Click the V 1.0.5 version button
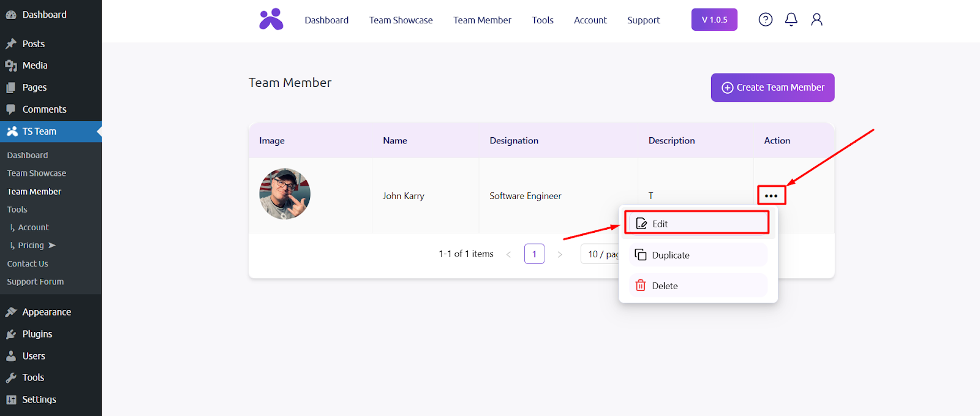 point(714,20)
